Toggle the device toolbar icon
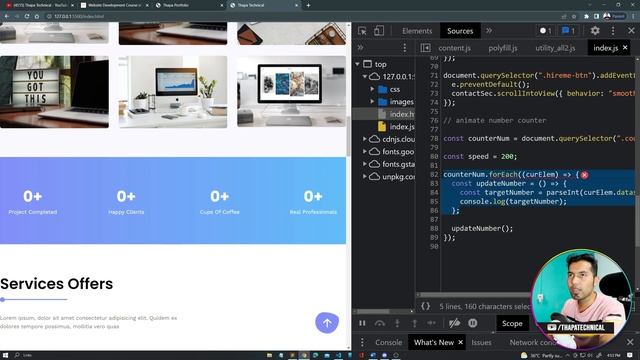The width and height of the screenshot is (640, 360). 379,31
